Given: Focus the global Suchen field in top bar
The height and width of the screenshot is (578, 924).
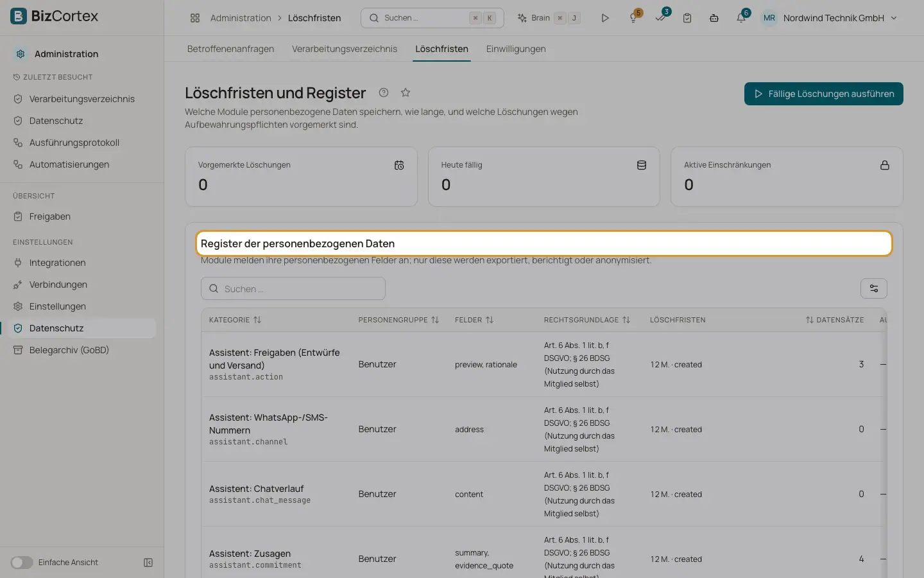Looking at the screenshot, I should point(432,18).
